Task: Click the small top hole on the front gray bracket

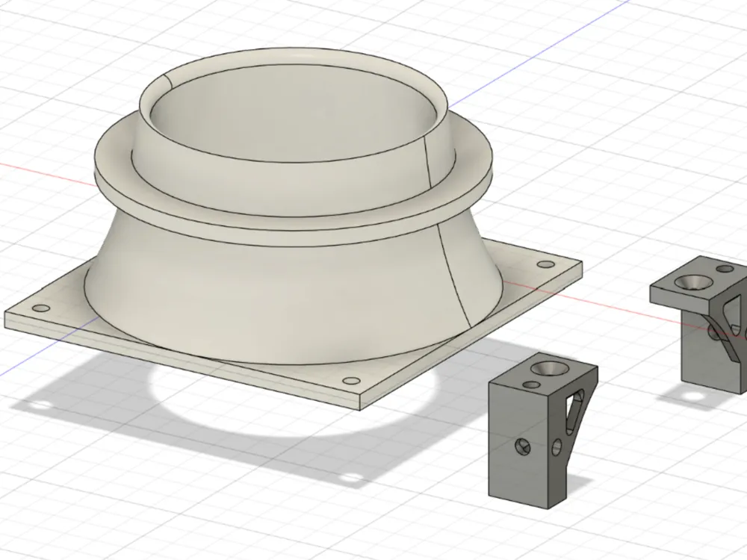Action: click(531, 385)
